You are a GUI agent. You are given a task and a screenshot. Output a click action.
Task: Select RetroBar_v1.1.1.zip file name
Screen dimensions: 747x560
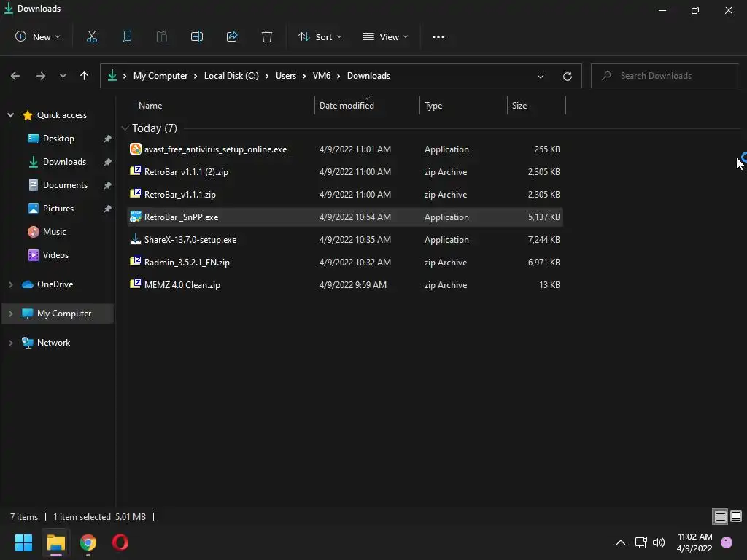[x=180, y=194]
